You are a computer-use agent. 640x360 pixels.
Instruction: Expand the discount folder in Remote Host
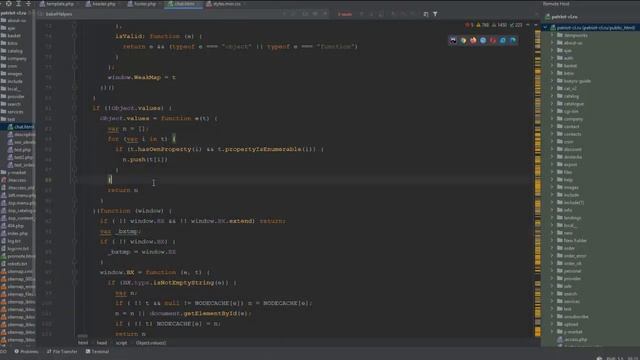pyautogui.click(x=553, y=149)
